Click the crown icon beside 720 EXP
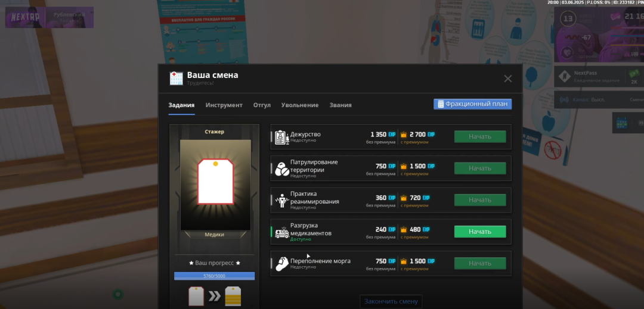The image size is (644, 309). pyautogui.click(x=404, y=198)
